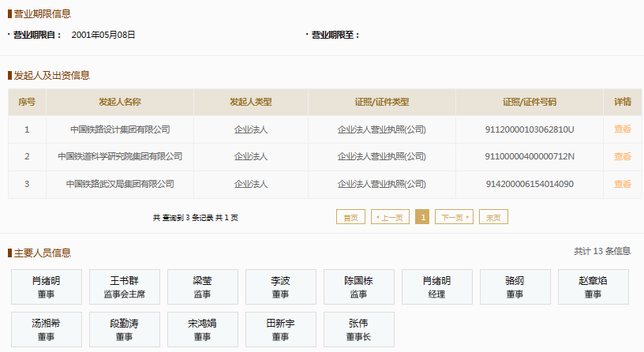Select license number 914200006154014090
This screenshot has width=644, height=352.
click(x=530, y=184)
